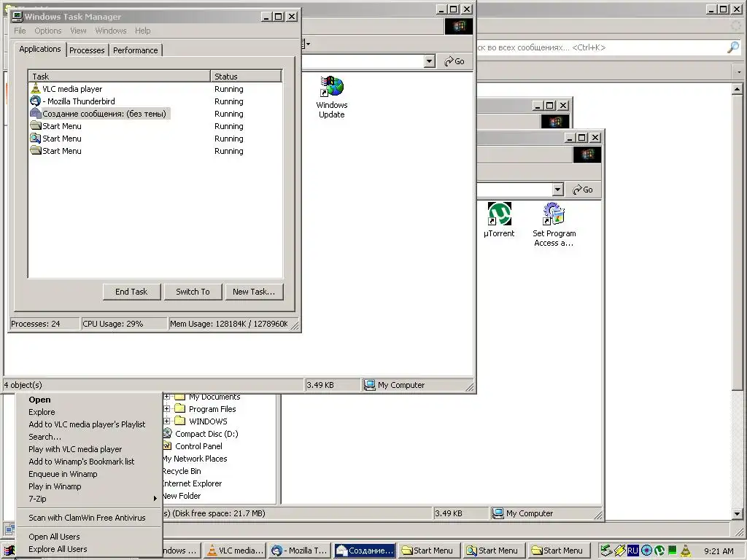Click the Switch To button

(x=193, y=292)
